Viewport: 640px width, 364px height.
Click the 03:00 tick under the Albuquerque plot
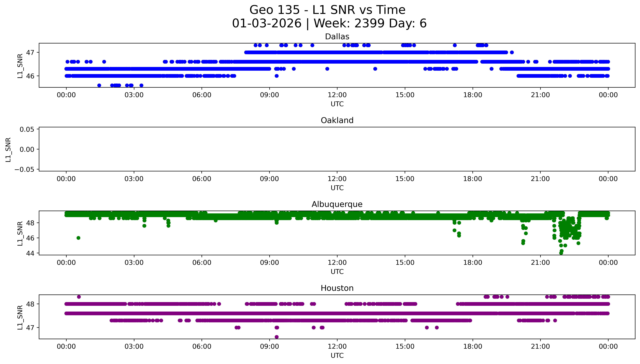(x=134, y=263)
